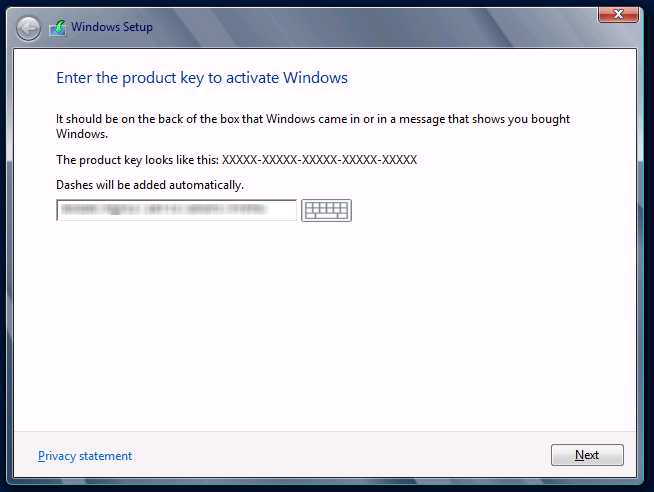
Task: Open the on-screen keyboard
Action: pos(326,210)
